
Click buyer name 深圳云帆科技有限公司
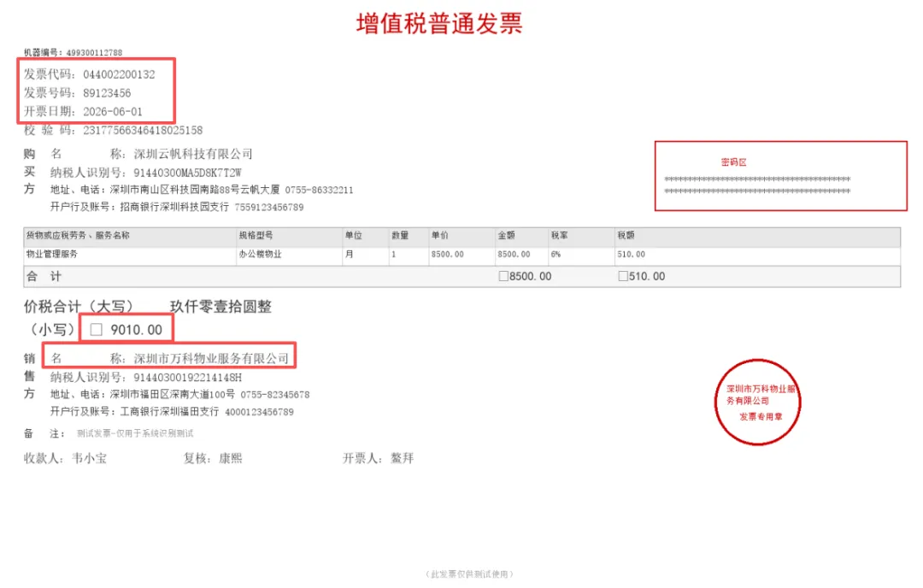pos(193,154)
